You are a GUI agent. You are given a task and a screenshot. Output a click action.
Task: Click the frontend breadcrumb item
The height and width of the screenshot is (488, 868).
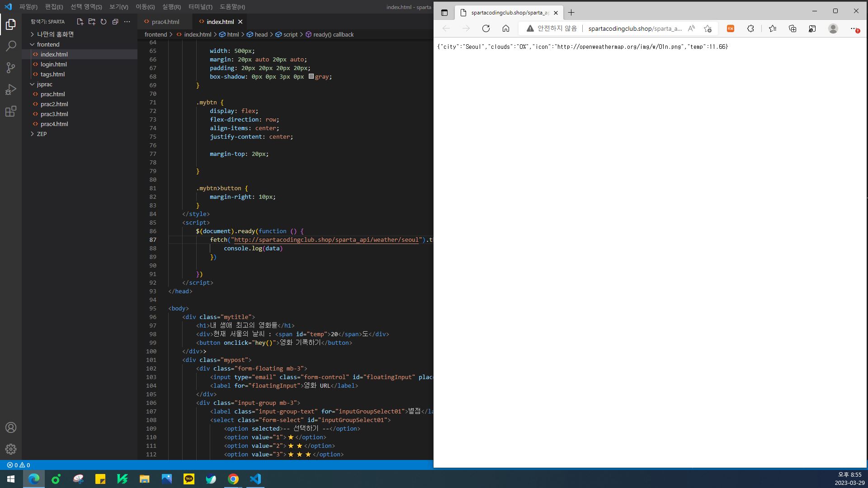tap(156, 34)
